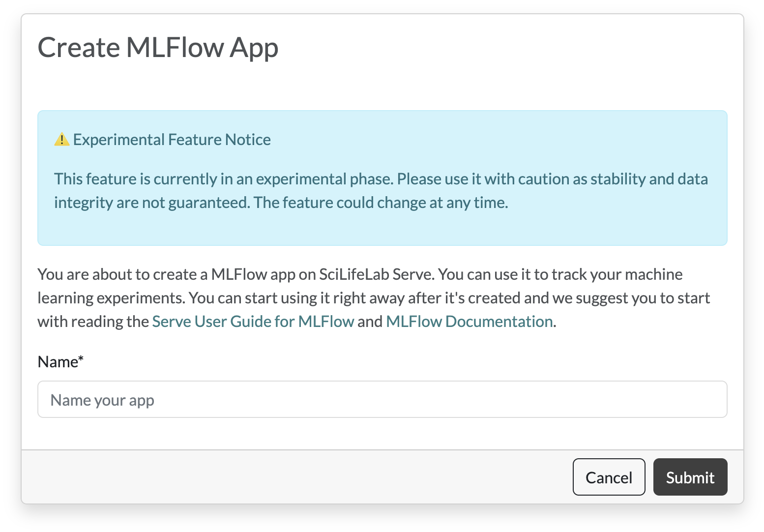Open the MLFlow Documentation link
764x532 pixels.
coord(470,322)
